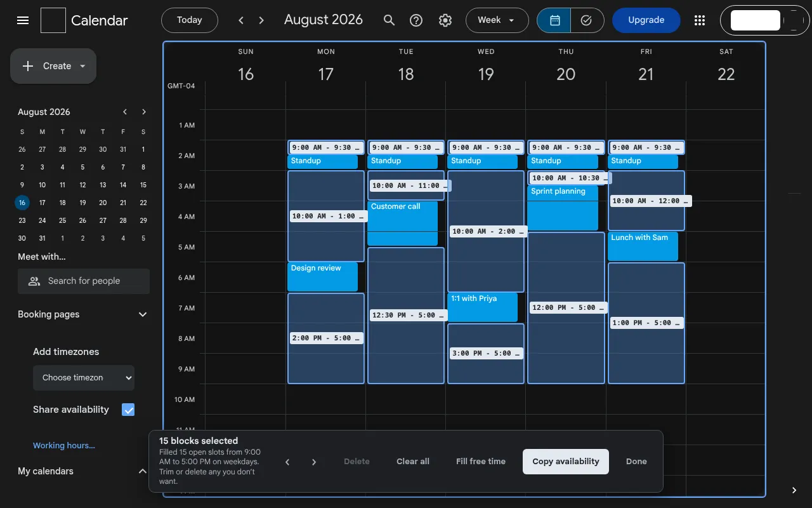Screen dimensions: 812x508
Task: Open the Monday Standup event
Action: point(323,161)
